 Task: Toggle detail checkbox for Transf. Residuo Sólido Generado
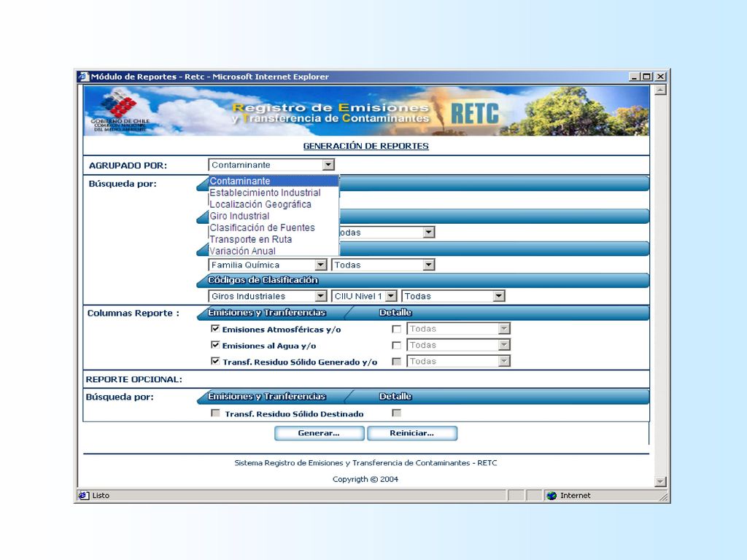click(396, 361)
